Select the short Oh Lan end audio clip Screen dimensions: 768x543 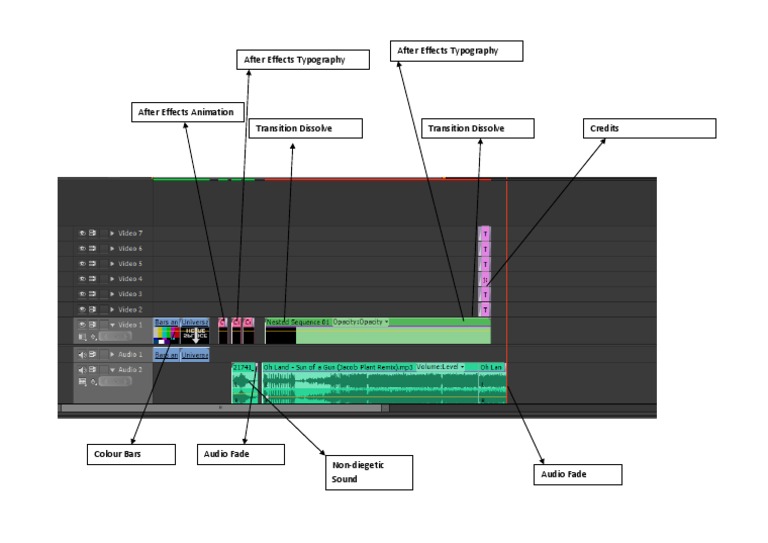pyautogui.click(x=492, y=383)
